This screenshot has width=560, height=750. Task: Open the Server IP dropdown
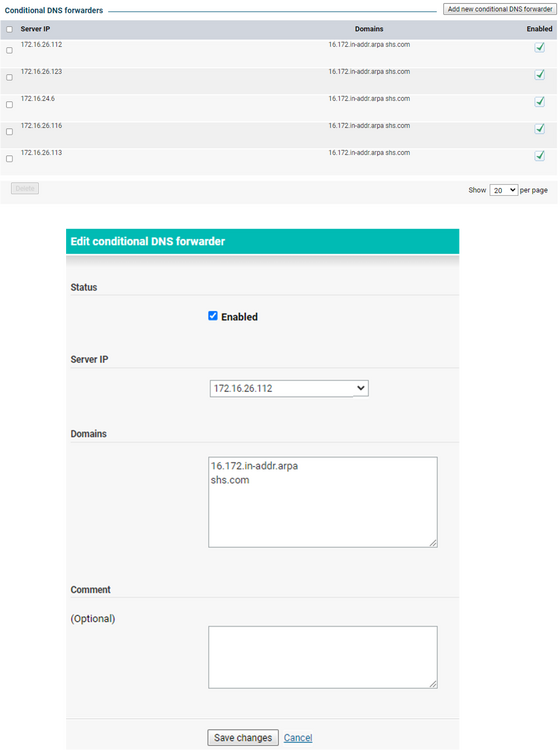click(289, 388)
